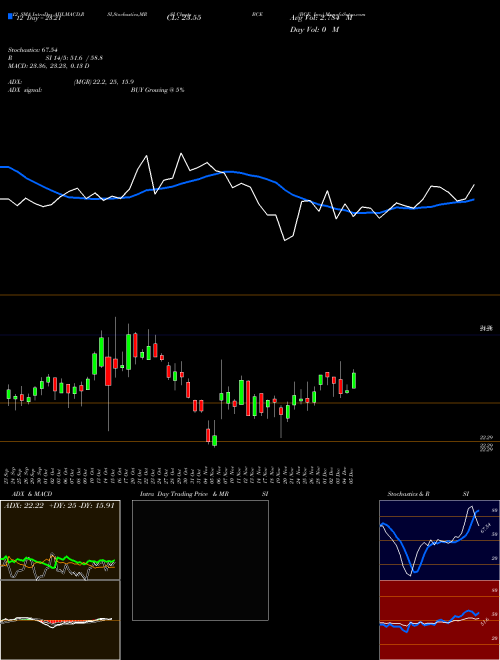Click the 22.29 price axis label
500x660 pixels.
pos(487,438)
